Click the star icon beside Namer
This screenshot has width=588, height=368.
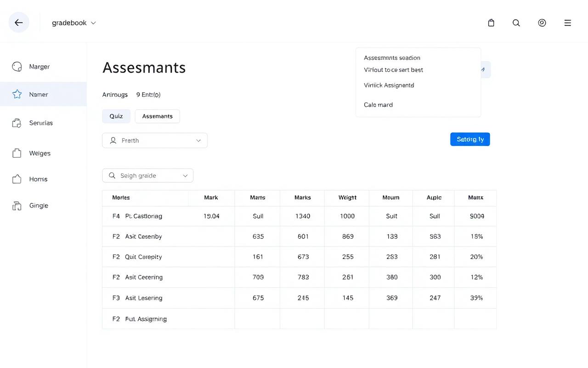(17, 94)
